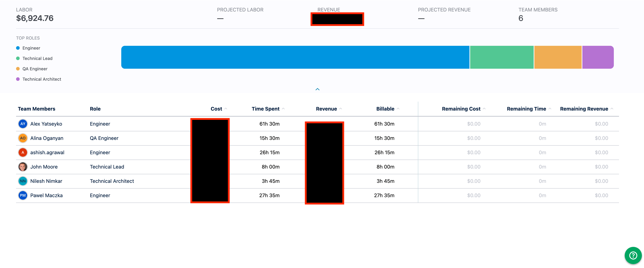Click ashish.agrawal's red A avatar
The image size is (644, 268).
tap(23, 152)
